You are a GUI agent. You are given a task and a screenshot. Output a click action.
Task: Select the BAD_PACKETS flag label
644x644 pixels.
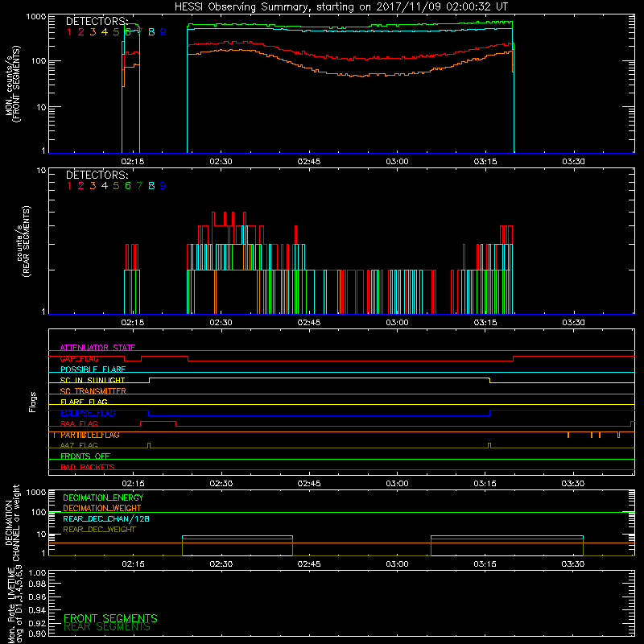88,467
